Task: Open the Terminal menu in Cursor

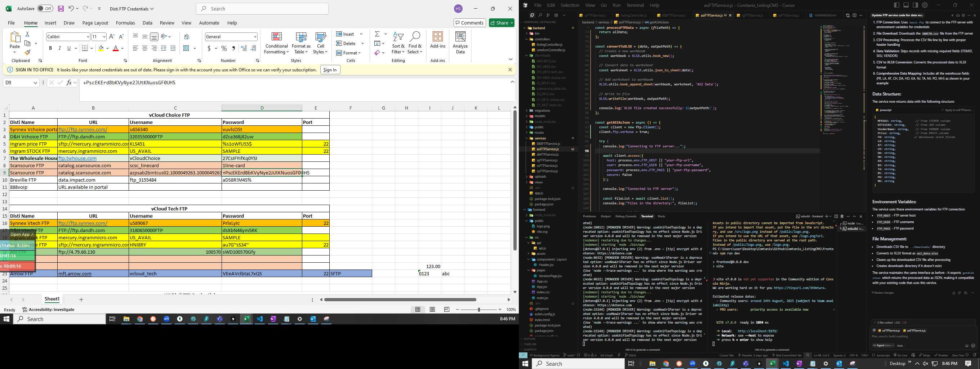Action: [635, 5]
